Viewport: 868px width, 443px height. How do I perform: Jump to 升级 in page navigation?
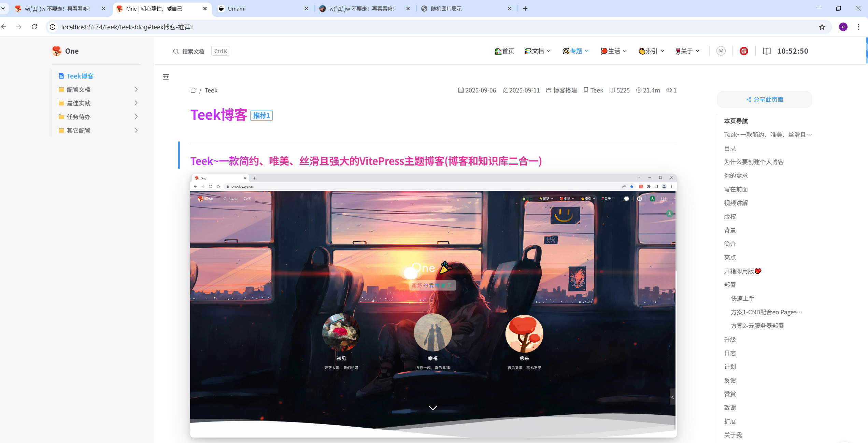tap(730, 339)
